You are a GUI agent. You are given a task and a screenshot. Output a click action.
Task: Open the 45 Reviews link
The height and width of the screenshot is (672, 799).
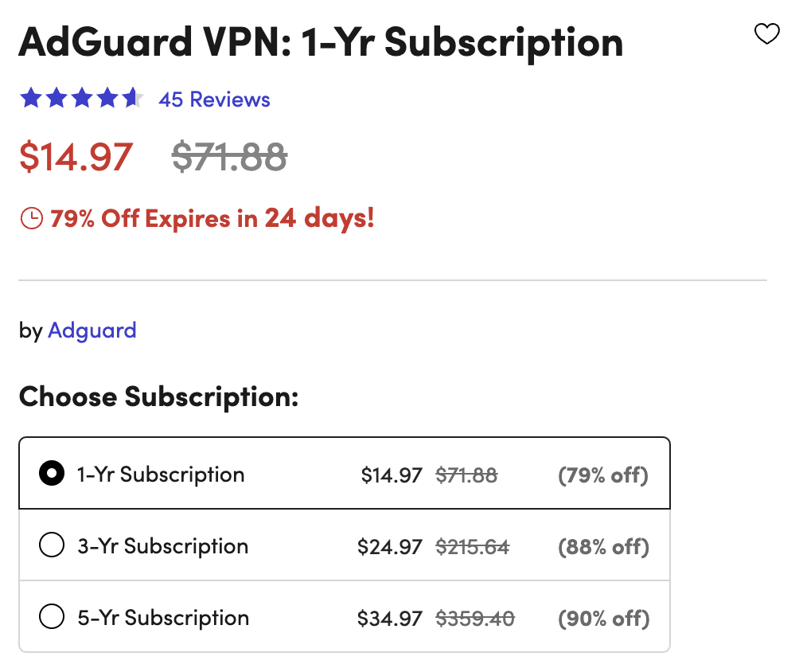[214, 100]
